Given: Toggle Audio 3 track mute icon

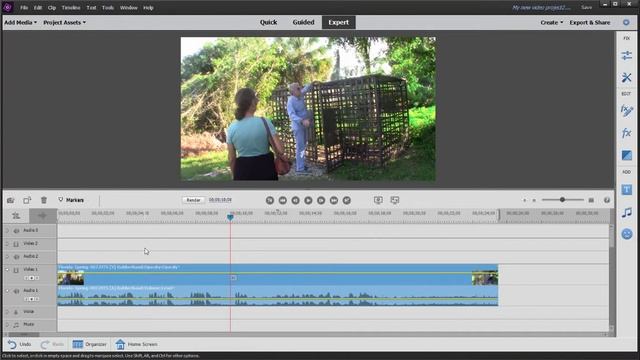Looking at the screenshot, I should [x=16, y=231].
